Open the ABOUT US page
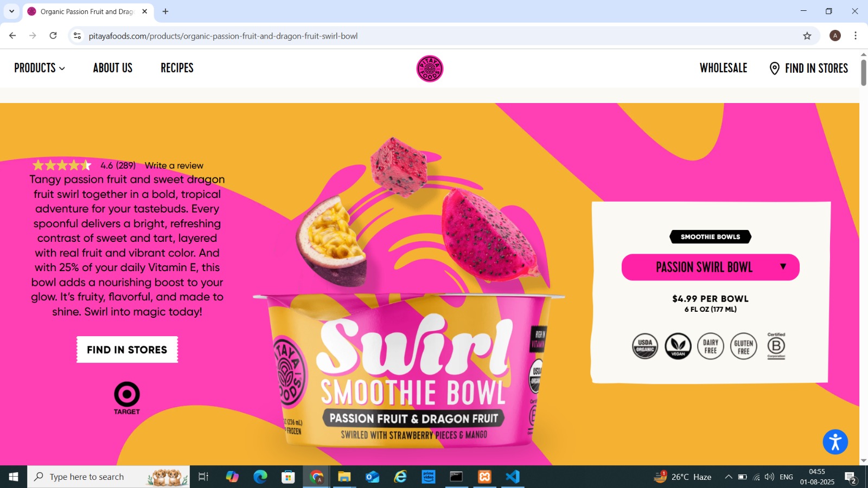The image size is (868, 488). click(x=112, y=68)
